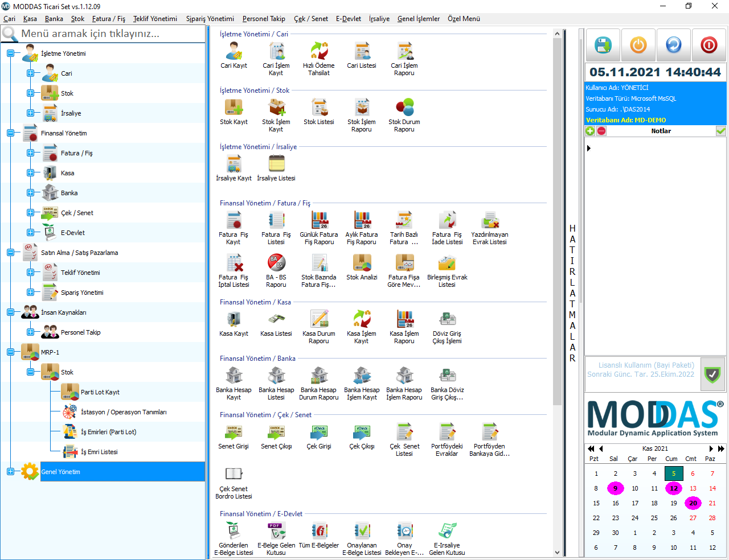Open Banka Hesap Kayıt
Screen dimensions: 729x560
[x=234, y=383]
